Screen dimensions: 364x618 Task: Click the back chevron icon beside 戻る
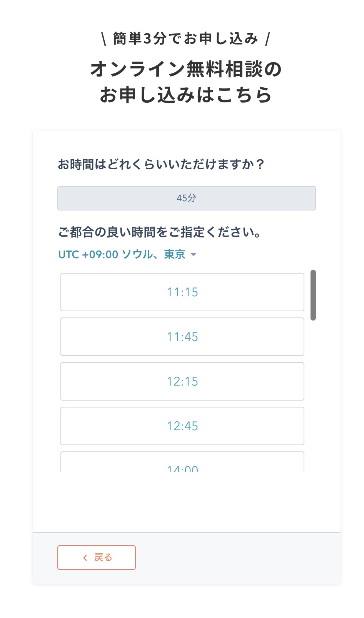(x=85, y=558)
